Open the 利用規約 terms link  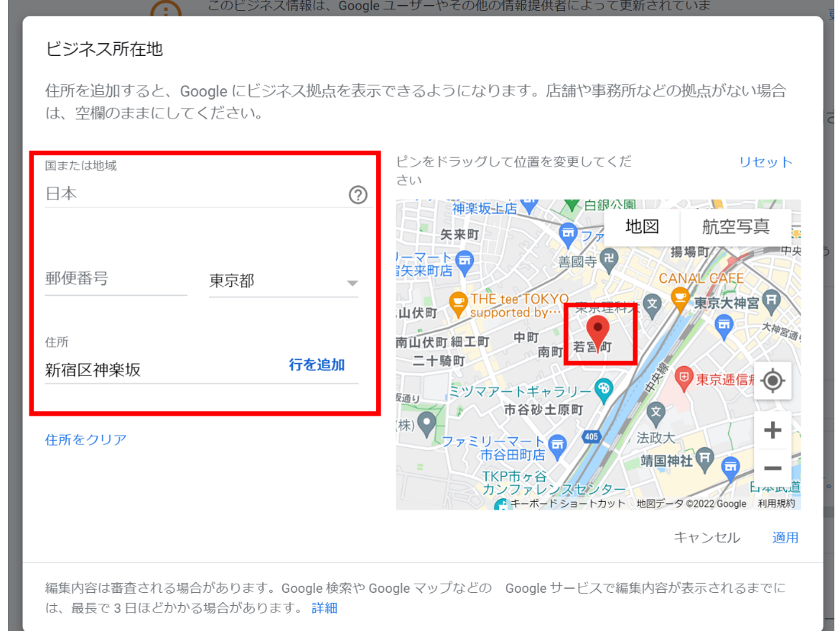point(775,503)
